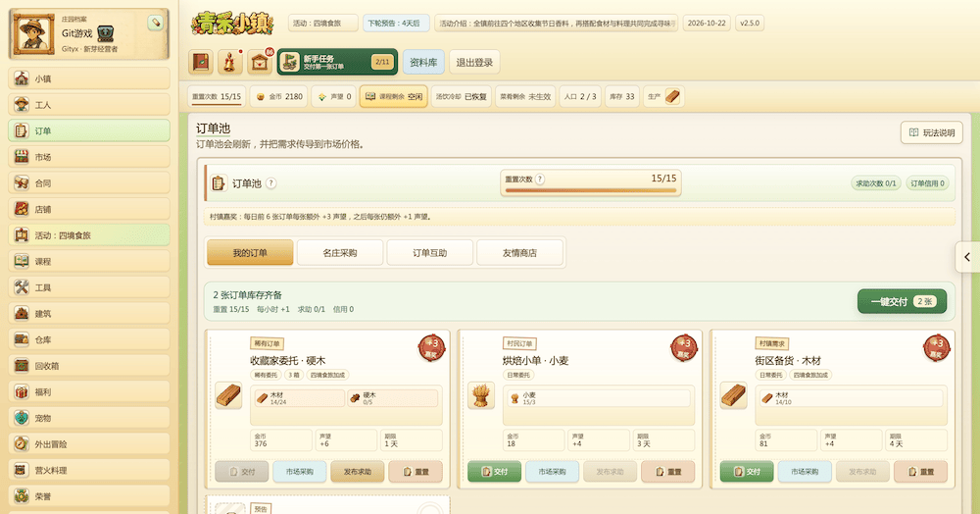Open the 玩法说明 gameplay guide button

[x=931, y=132]
